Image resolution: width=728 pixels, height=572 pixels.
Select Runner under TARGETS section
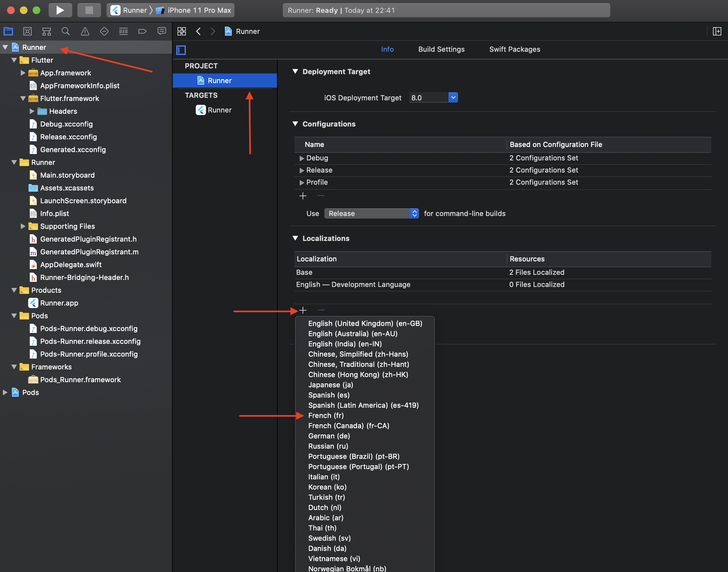219,109
